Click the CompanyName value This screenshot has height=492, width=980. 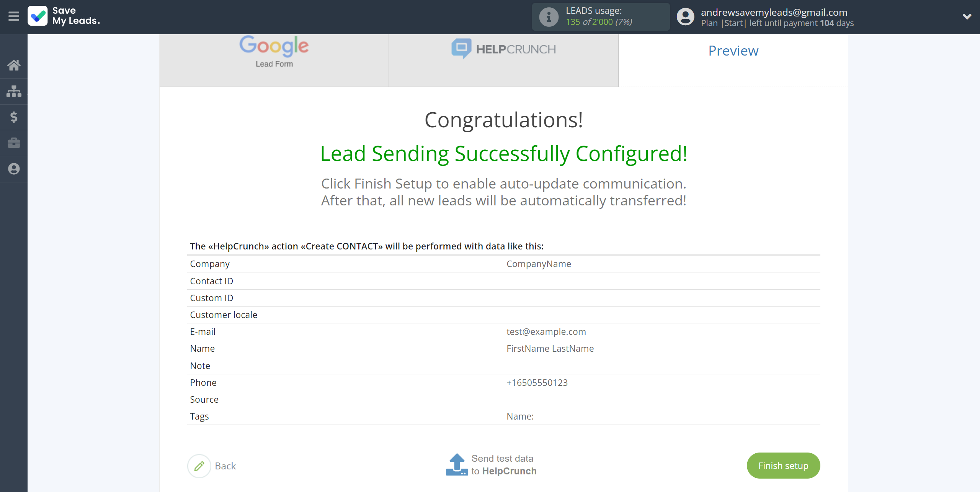(x=539, y=264)
